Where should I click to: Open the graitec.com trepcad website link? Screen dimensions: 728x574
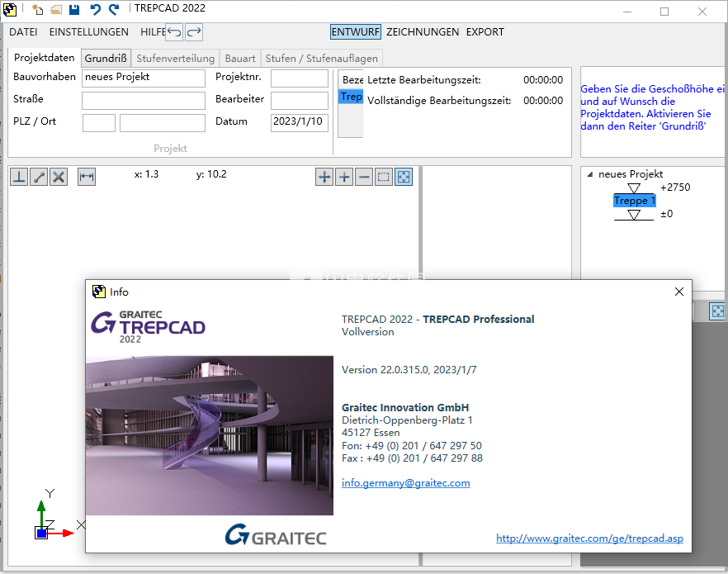tap(589, 538)
